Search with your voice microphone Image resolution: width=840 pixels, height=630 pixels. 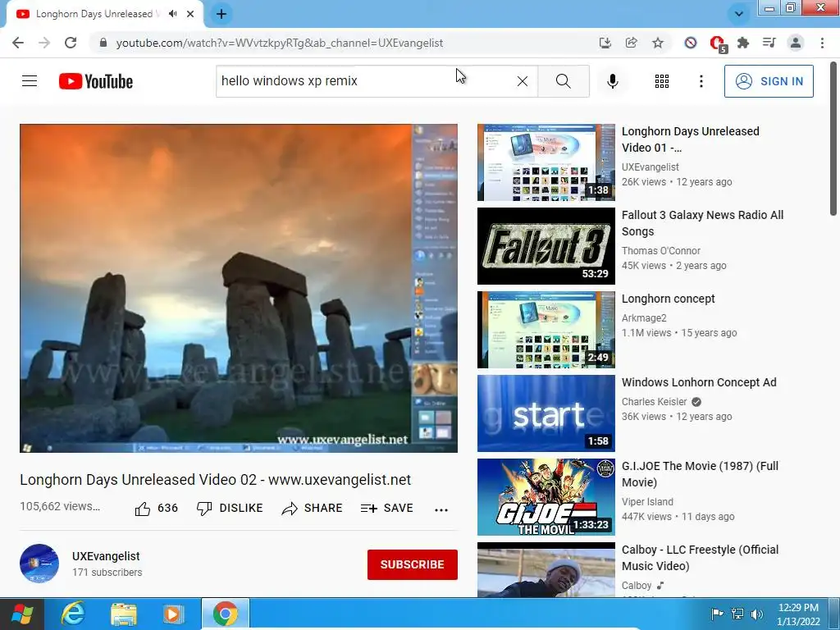pyautogui.click(x=613, y=81)
